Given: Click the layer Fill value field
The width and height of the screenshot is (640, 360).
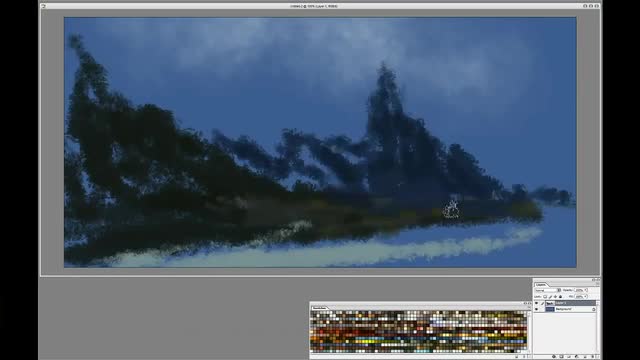Looking at the screenshot, I should coord(579,296).
